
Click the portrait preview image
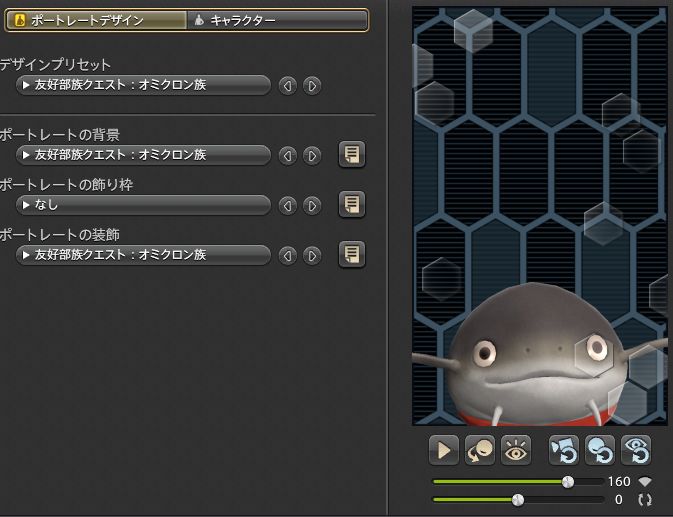pos(540,216)
